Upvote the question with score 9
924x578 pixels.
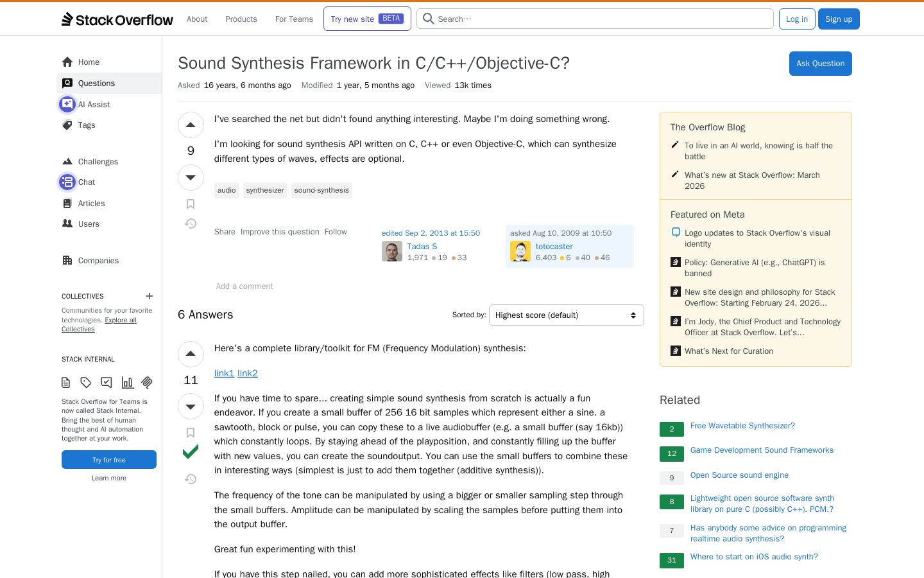click(x=191, y=125)
